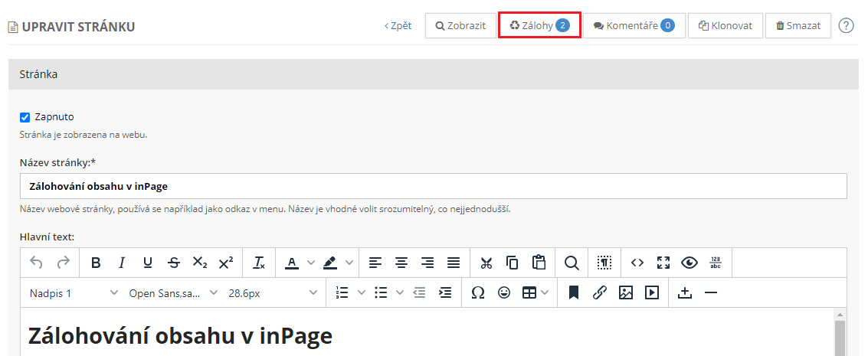The width and height of the screenshot is (868, 356).
Task: Insert an emoticon via smiley icon
Action: 504,292
